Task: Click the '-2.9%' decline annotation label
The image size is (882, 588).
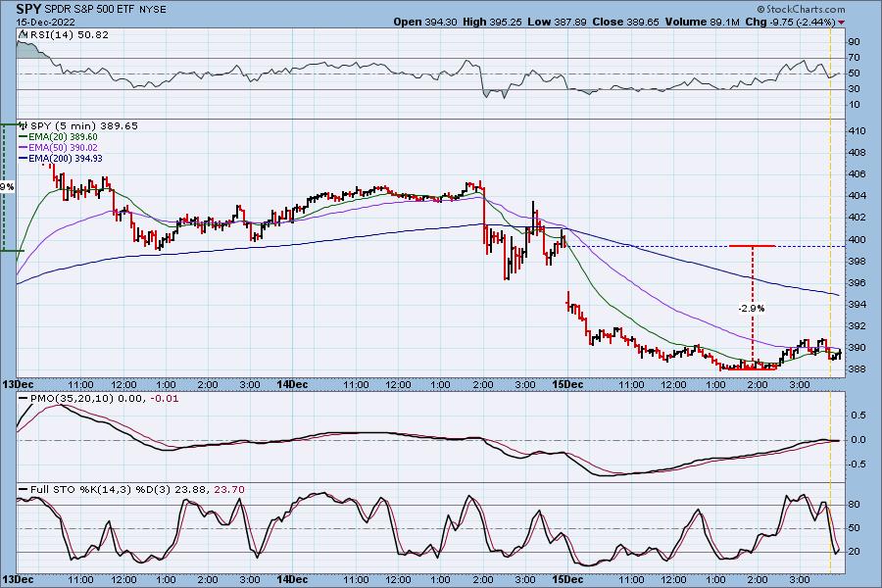Action: pyautogui.click(x=752, y=309)
